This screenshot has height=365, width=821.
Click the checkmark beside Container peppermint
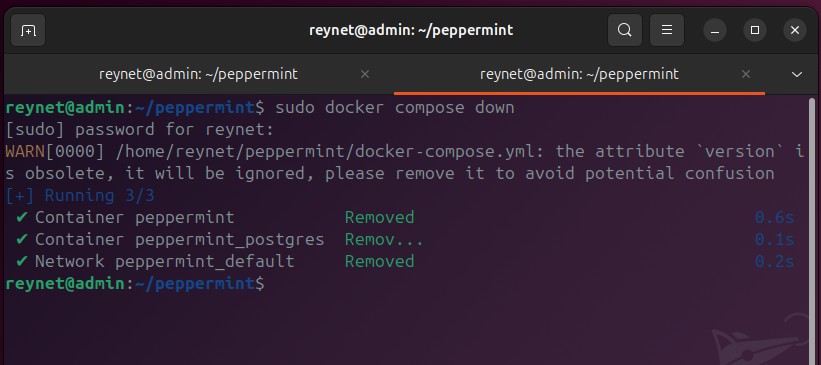21,217
